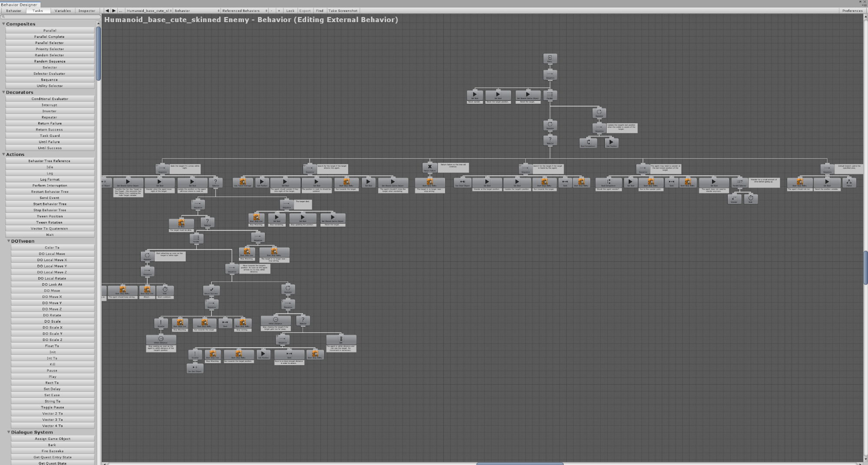Image resolution: width=868 pixels, height=465 pixels.
Task: Collapse the DOTween task group
Action: coord(9,241)
